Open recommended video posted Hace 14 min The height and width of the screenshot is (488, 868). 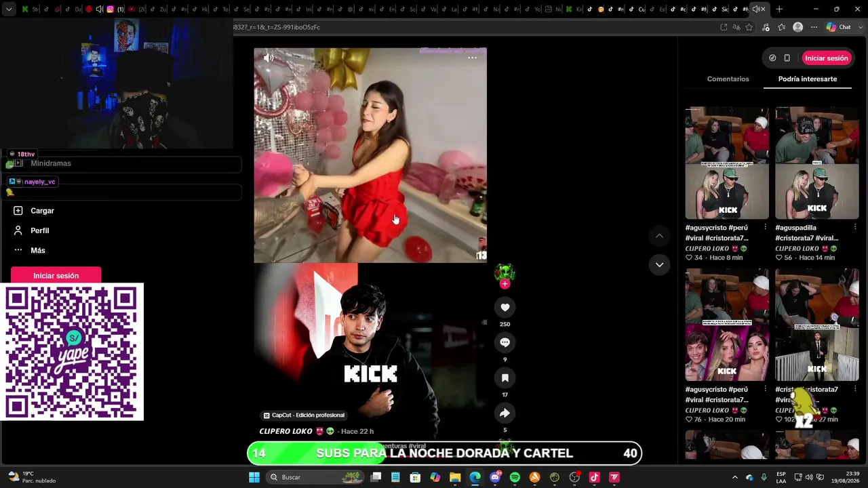[x=816, y=163]
